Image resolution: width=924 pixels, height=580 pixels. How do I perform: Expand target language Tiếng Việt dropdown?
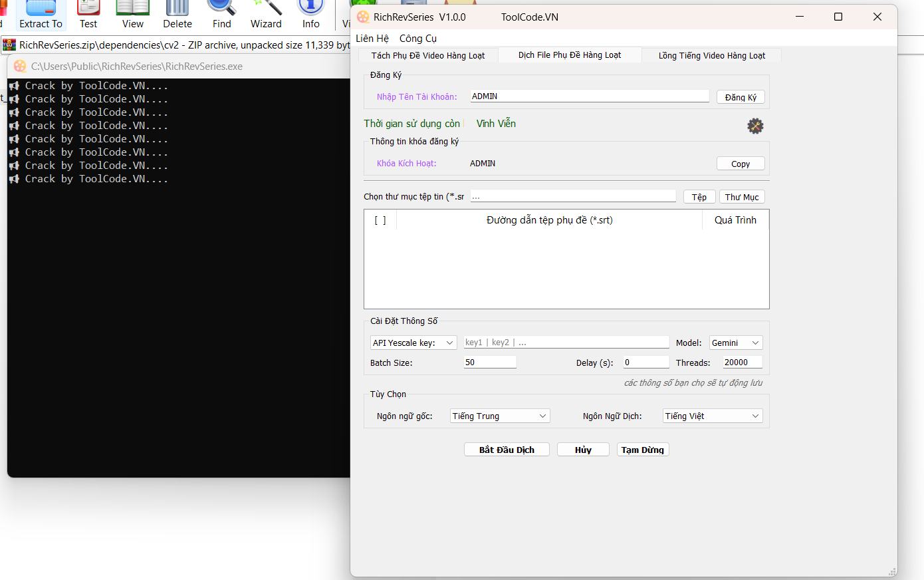pos(713,416)
